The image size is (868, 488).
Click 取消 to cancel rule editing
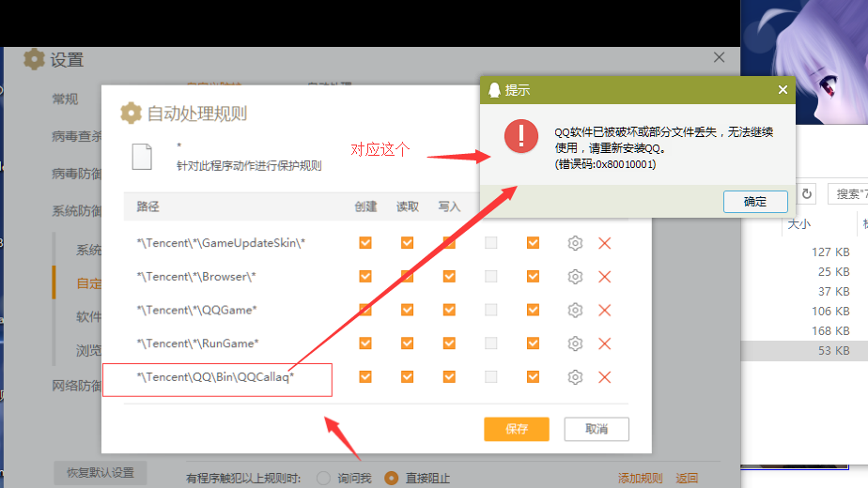tap(596, 429)
